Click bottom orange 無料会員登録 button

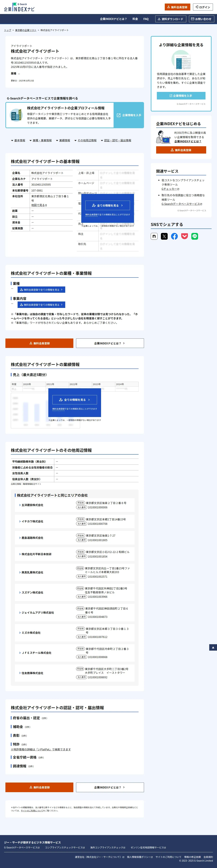coord(39,787)
